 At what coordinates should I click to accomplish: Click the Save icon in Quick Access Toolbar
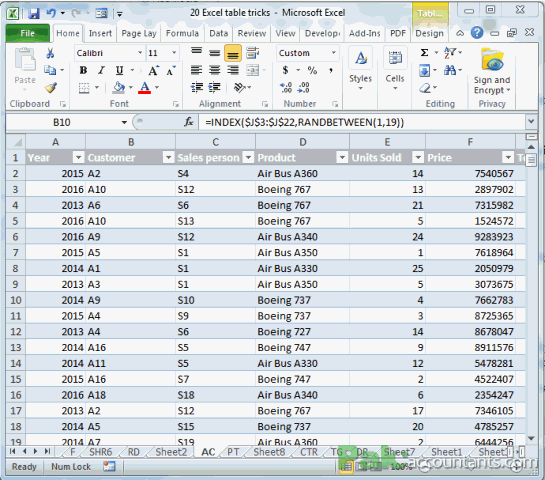tap(34, 13)
